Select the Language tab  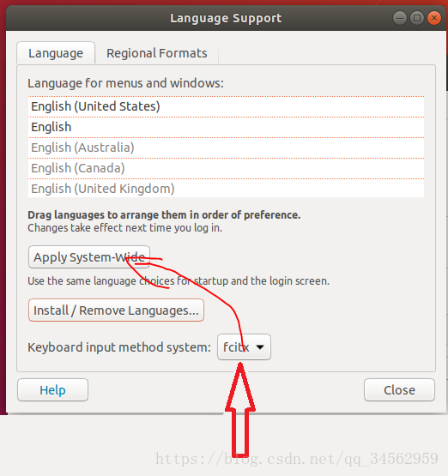click(x=56, y=53)
